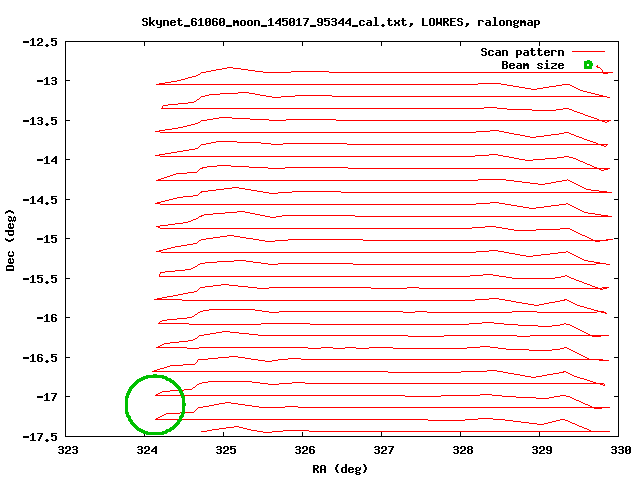
Task: Click the large green beam circle
Action: 155,404
